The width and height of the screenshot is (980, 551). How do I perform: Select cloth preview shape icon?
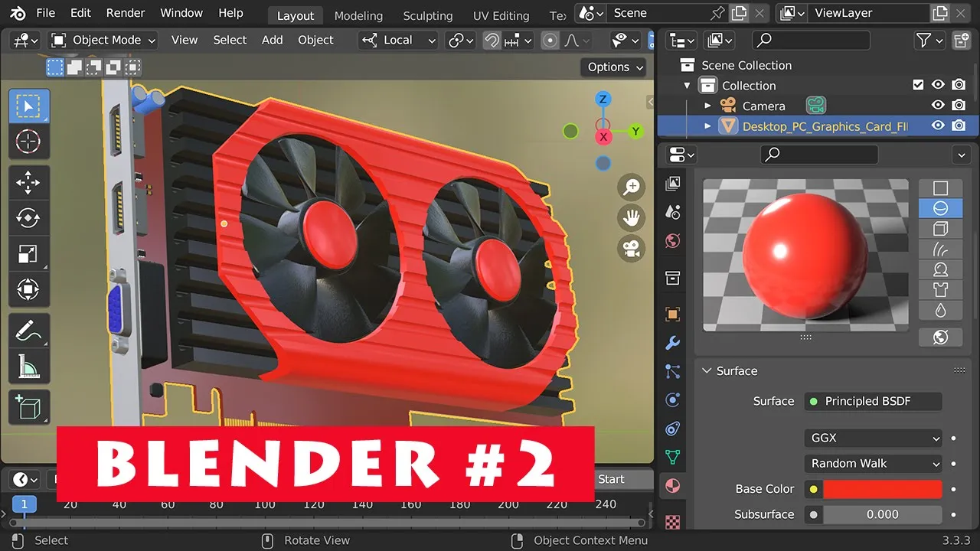point(941,291)
